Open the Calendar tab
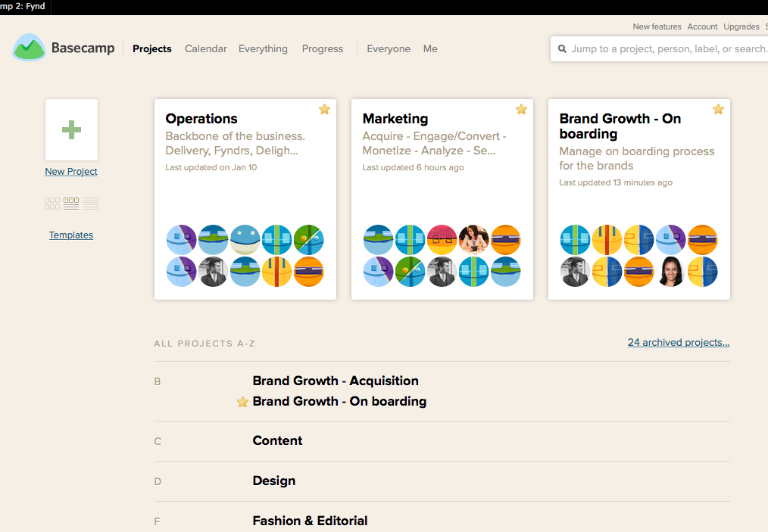 [x=206, y=48]
